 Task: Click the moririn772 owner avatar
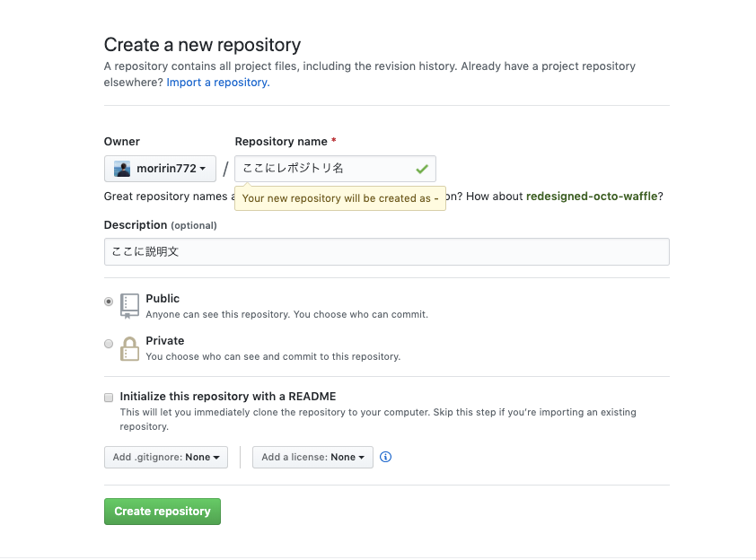pos(122,169)
